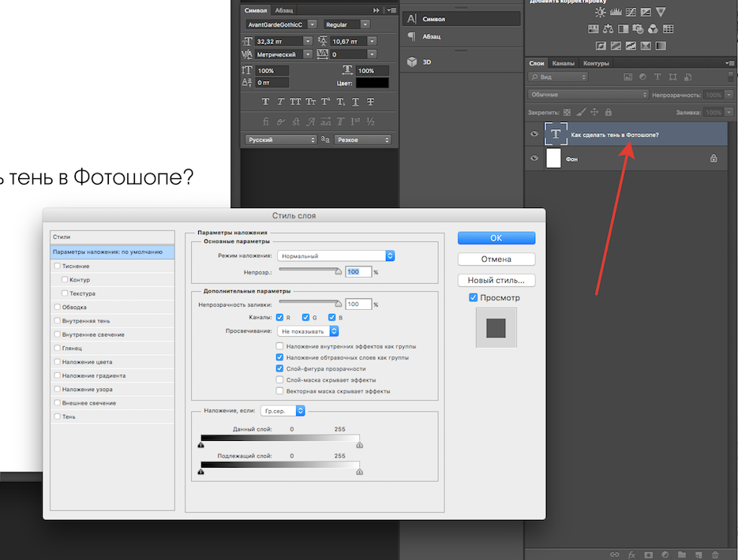Switch to the Контуры tab
Image resolution: width=738 pixels, height=560 pixels.
(596, 63)
